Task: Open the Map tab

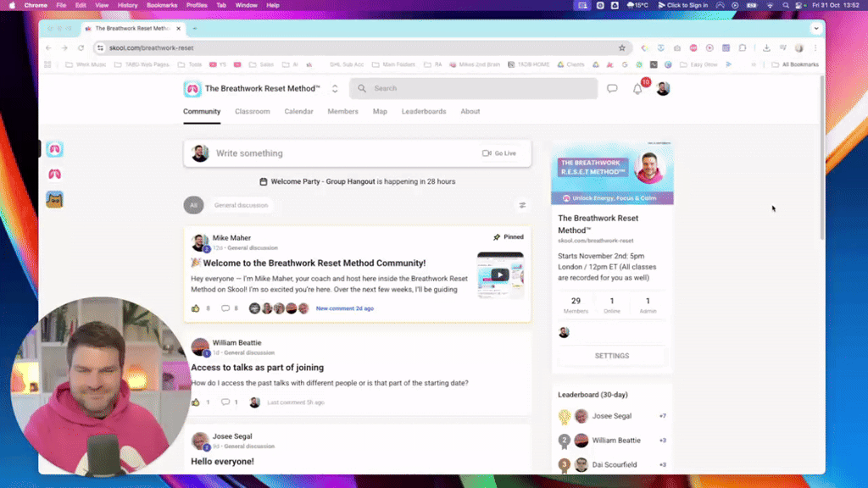Action: coord(380,111)
